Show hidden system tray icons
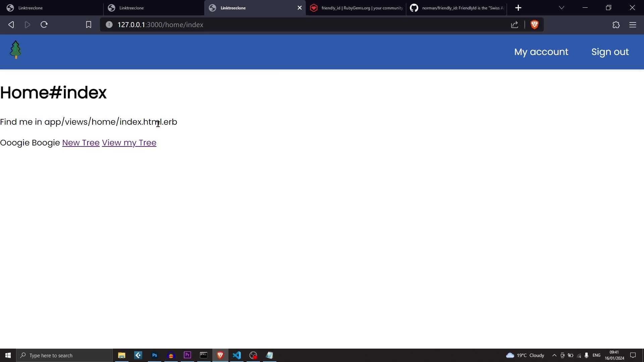The image size is (644, 362). (x=554, y=355)
